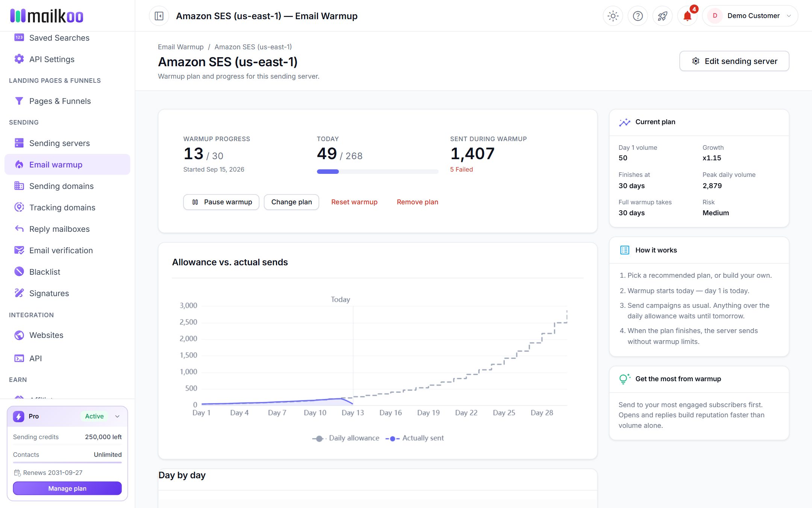The width and height of the screenshot is (812, 508).
Task: Click Email Warmup breadcrumb link
Action: point(181,47)
